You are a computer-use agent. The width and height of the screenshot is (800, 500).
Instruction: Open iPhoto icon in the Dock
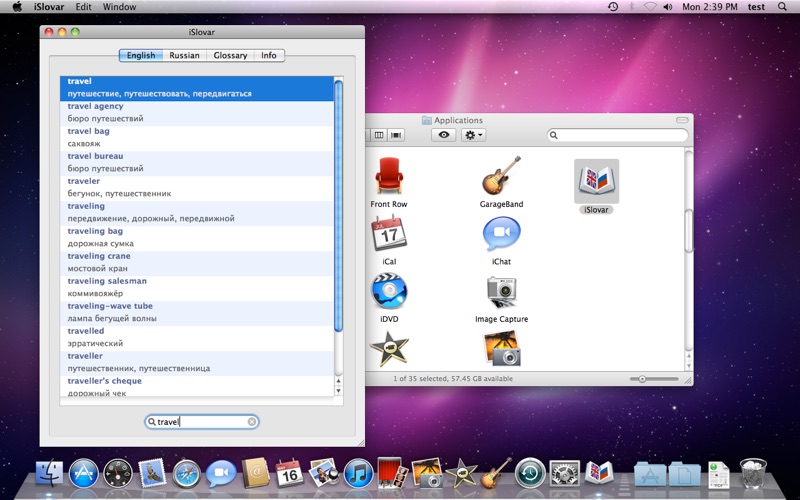[427, 472]
